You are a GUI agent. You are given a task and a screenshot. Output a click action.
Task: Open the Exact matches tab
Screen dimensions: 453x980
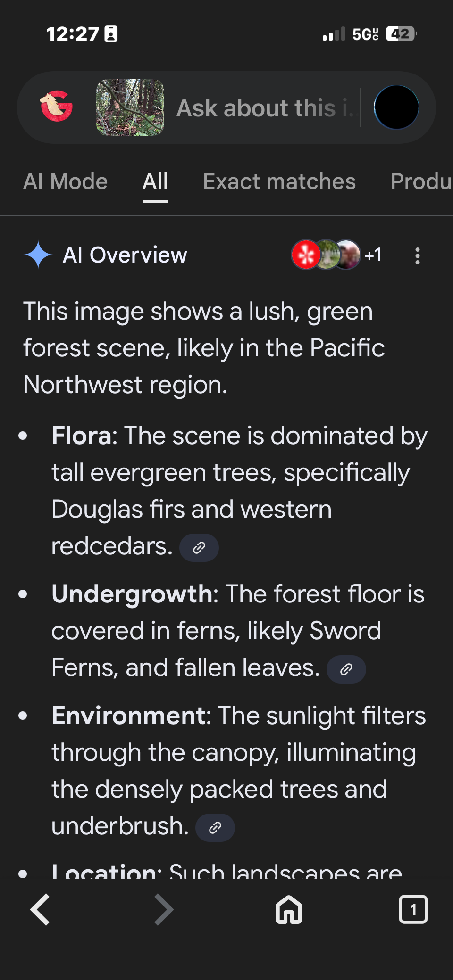[279, 181]
